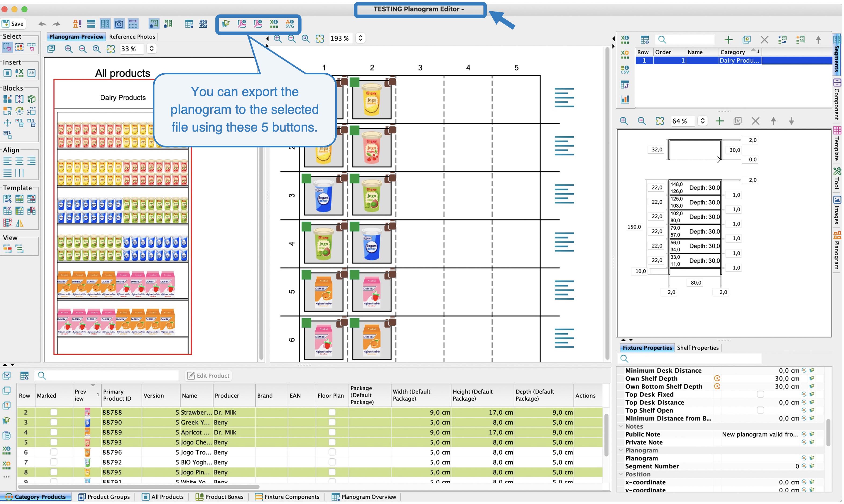This screenshot has height=504, width=844.
Task: Click the products table vertical scrollbar
Action: tap(606, 435)
